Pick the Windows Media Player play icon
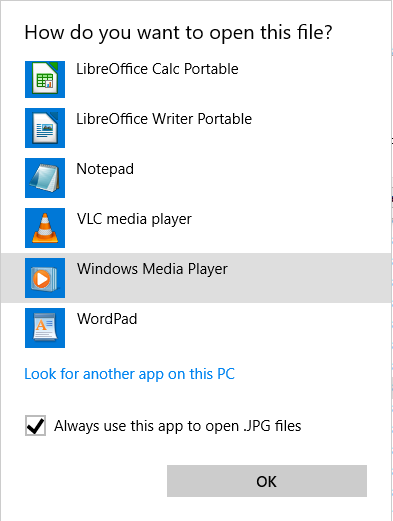This screenshot has height=521, width=393. pos(45,278)
